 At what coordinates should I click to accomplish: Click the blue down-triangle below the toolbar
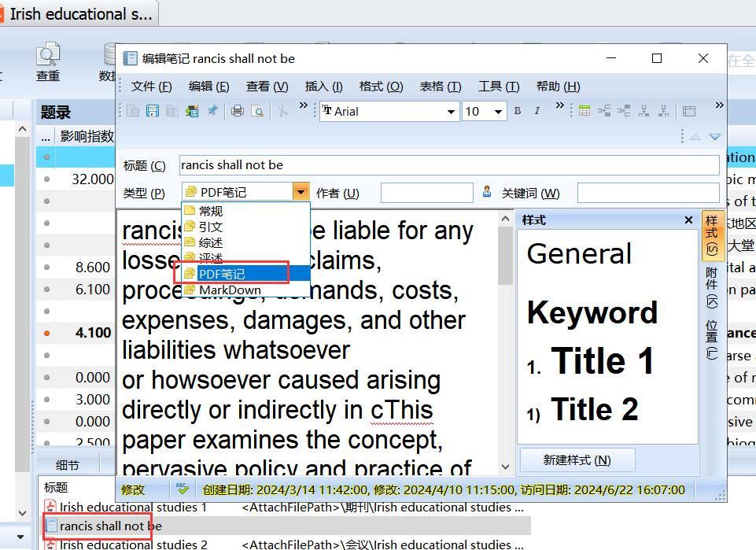(715, 138)
